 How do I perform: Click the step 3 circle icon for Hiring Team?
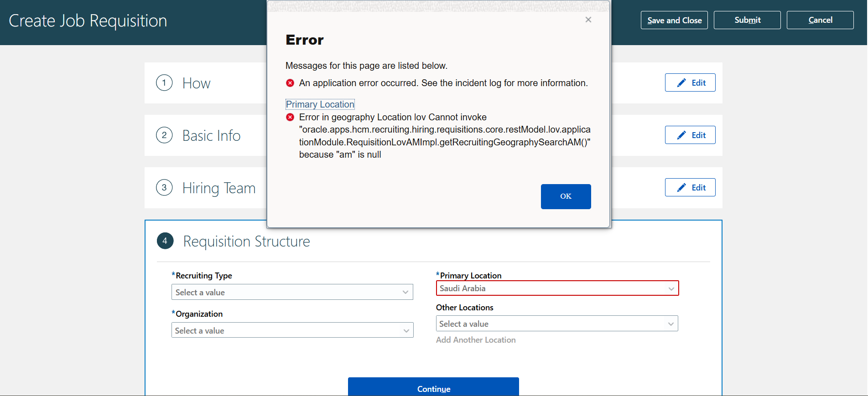(164, 188)
